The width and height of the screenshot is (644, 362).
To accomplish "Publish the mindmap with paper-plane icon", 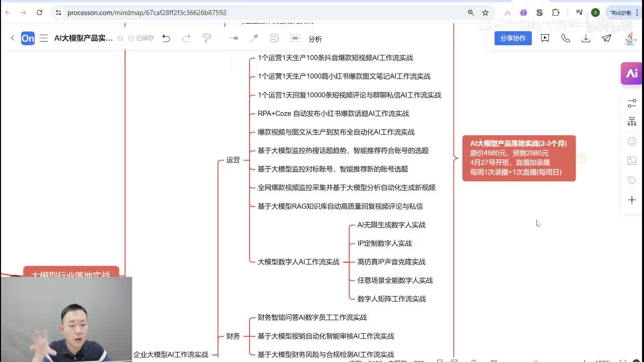I will 607,38.
